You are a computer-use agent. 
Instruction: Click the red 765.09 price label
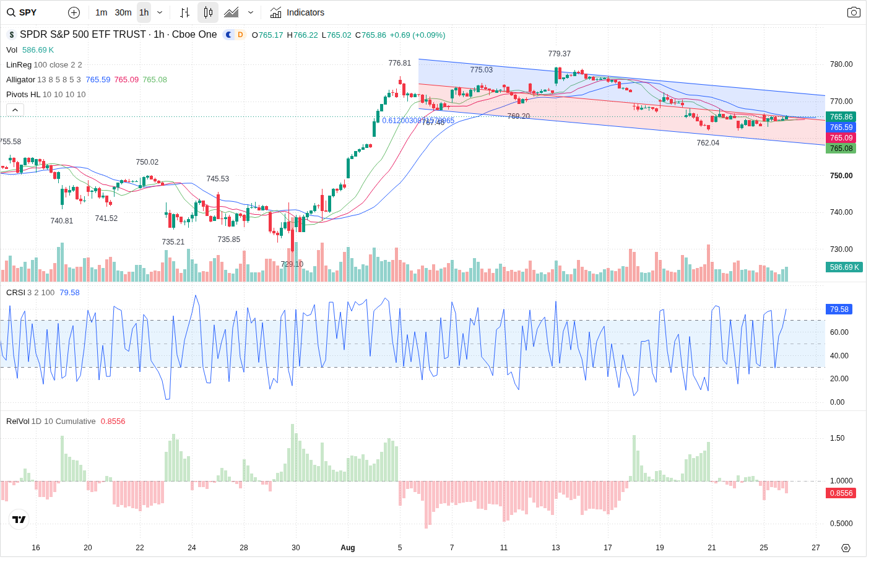(x=841, y=138)
